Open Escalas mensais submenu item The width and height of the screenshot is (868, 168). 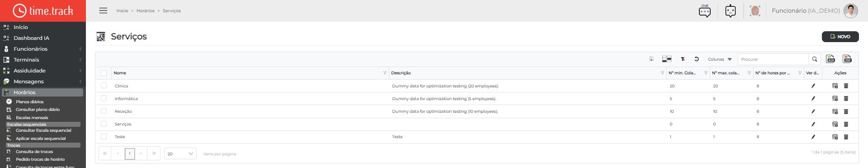coord(32,118)
